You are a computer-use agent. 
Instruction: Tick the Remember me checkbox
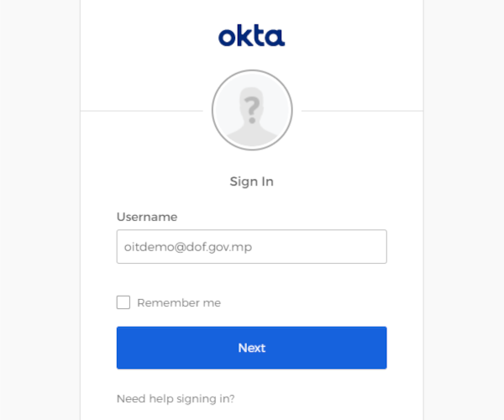pyautogui.click(x=123, y=302)
